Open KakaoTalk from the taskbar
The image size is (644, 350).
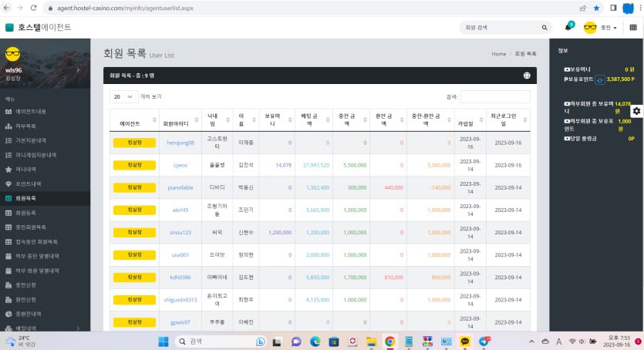(x=465, y=341)
